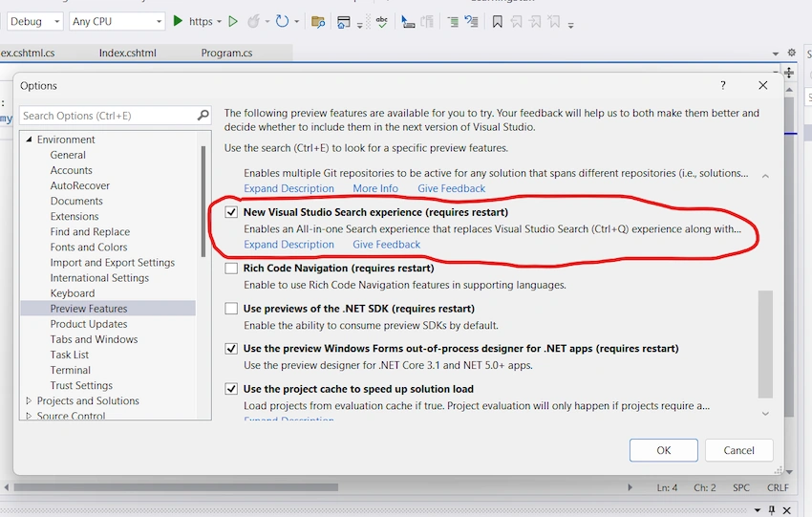Click the pin icon in bottom panel
This screenshot has width=812, height=517.
coord(772,510)
